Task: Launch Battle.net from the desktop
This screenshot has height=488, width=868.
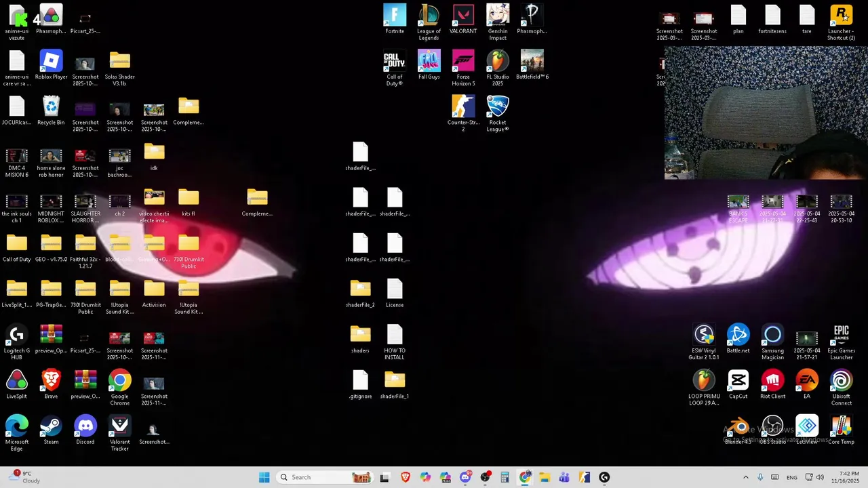Action: tap(738, 338)
